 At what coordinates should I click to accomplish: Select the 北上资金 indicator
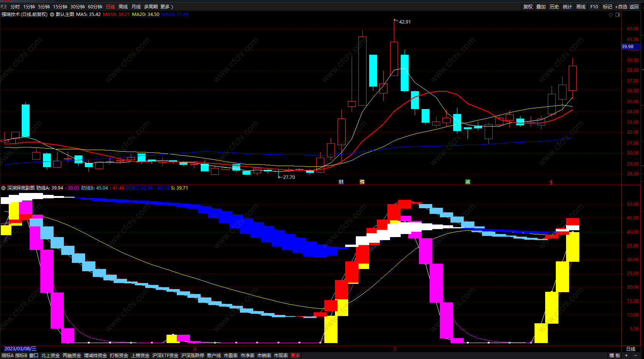[51, 356]
